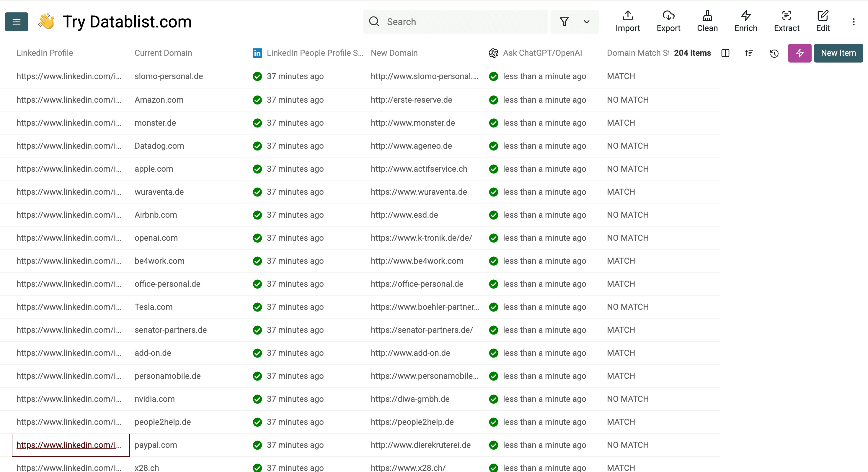Click the Edit pencil icon
This screenshot has width=868, height=472.
(x=823, y=21)
